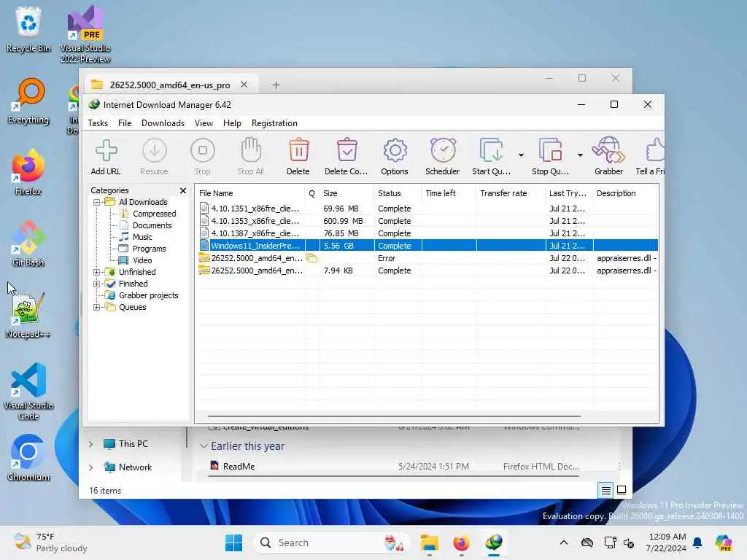Expand This PC in Explorer sidebar

tap(91, 444)
